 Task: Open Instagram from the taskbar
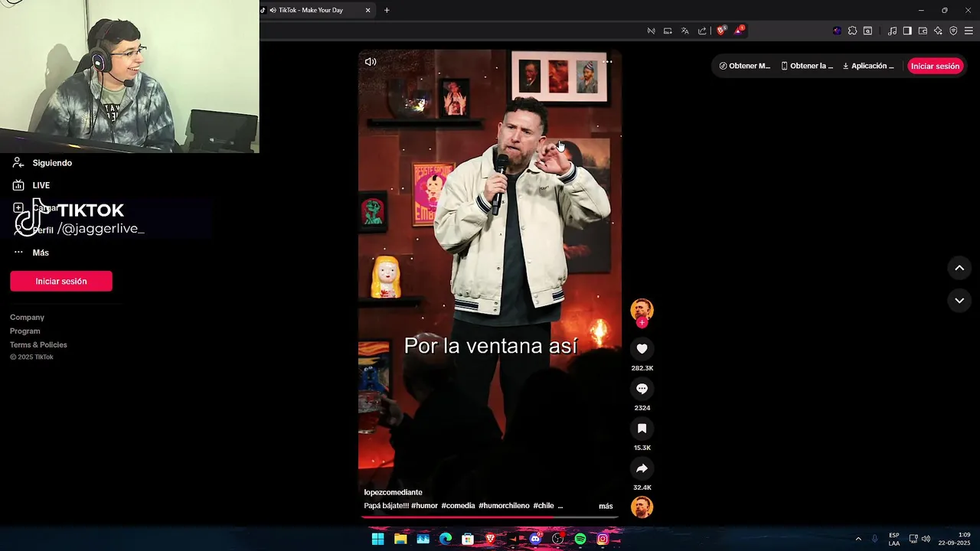603,539
